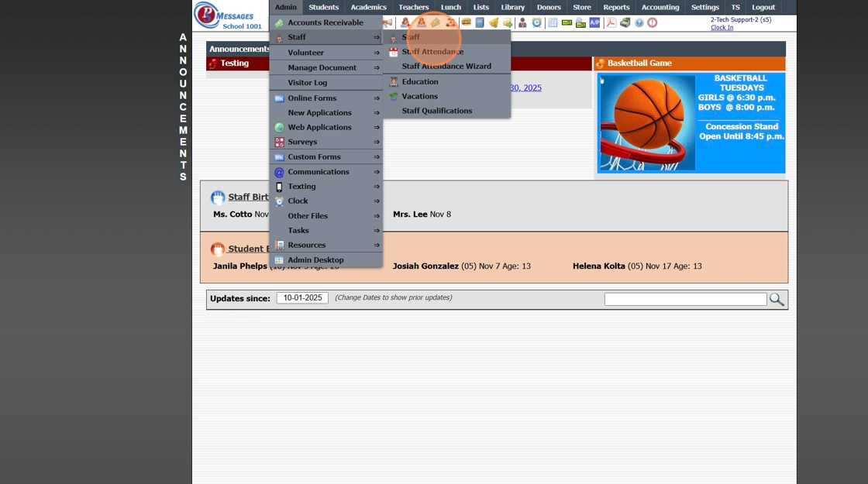868x484 pixels.
Task: Open Other Files in the Admin menu
Action: click(x=326, y=216)
